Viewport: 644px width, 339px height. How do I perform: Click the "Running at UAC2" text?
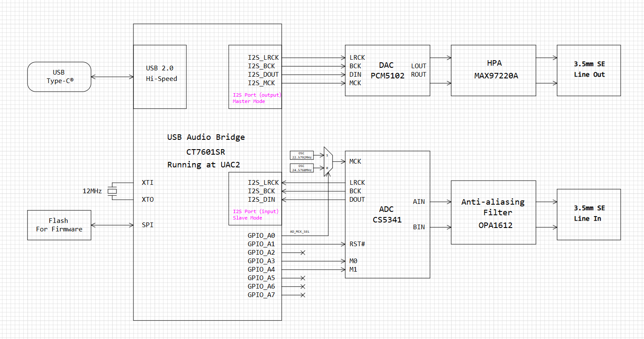[x=203, y=165]
